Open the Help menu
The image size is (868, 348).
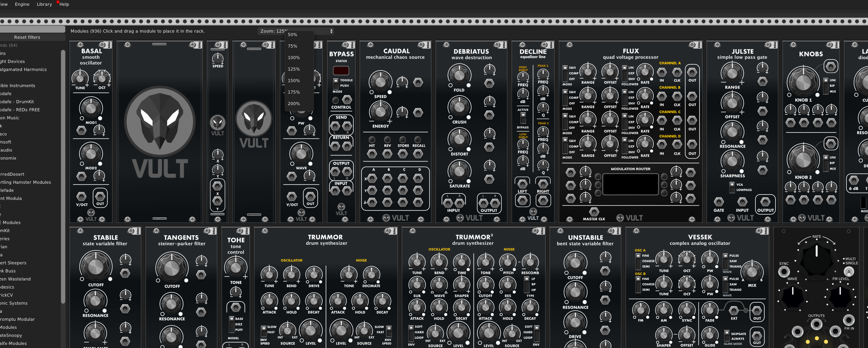coord(64,4)
